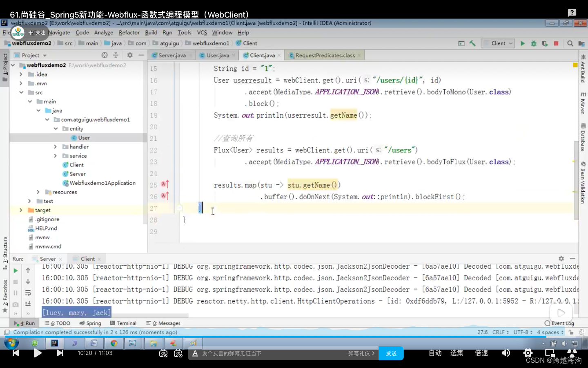Open the Refactor menu
The width and height of the screenshot is (588, 368).
coord(129,32)
